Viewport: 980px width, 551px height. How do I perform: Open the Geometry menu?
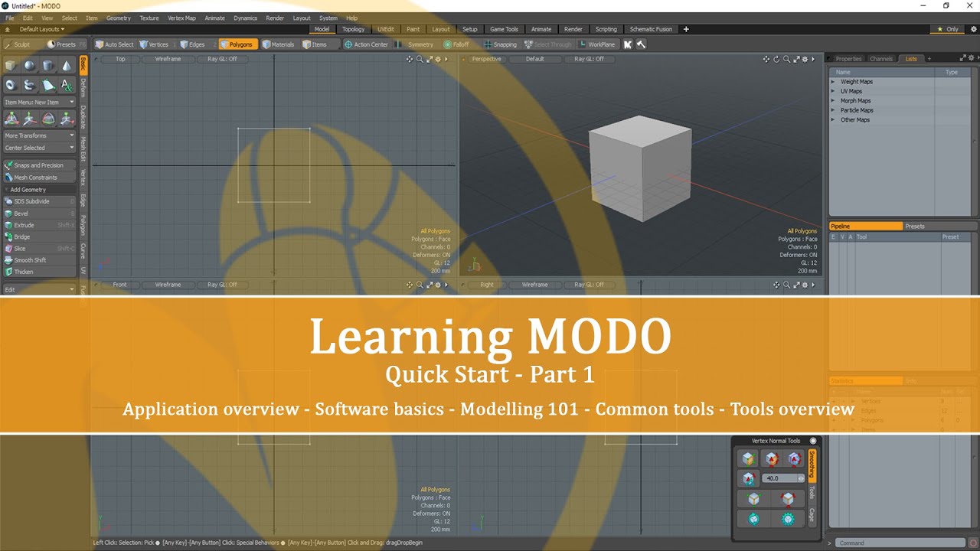click(118, 18)
